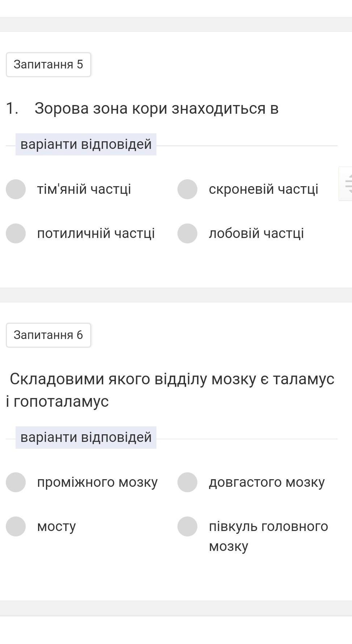Screen dimensions: 352x644
Task: Click the 'Запитання 5' badge
Action: (48, 64)
